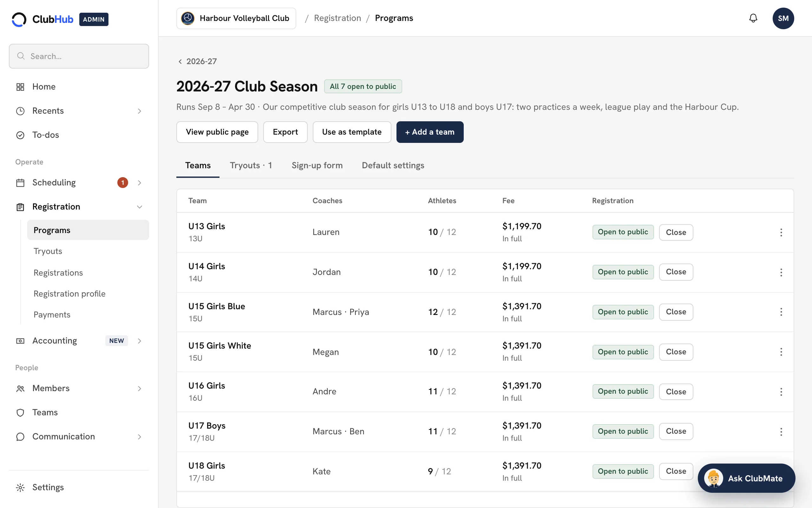Close registration for U15 Girls White
The height and width of the screenshot is (508, 812).
[676, 352]
